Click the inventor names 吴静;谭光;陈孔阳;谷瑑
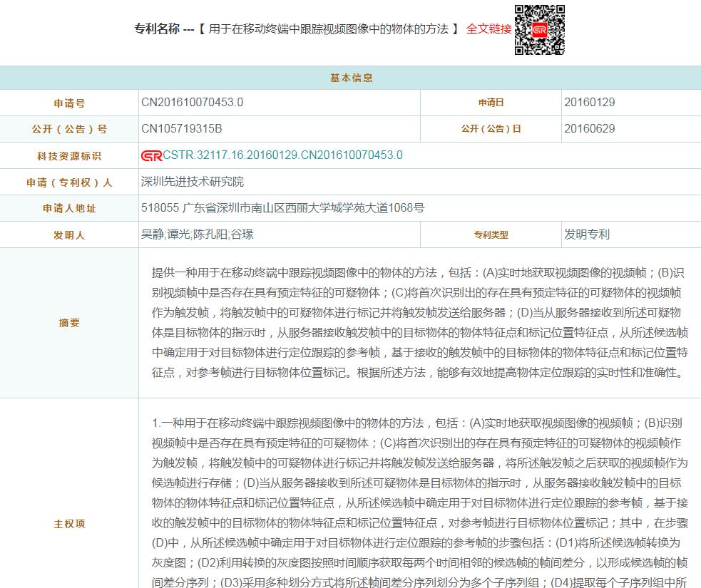 click(197, 234)
